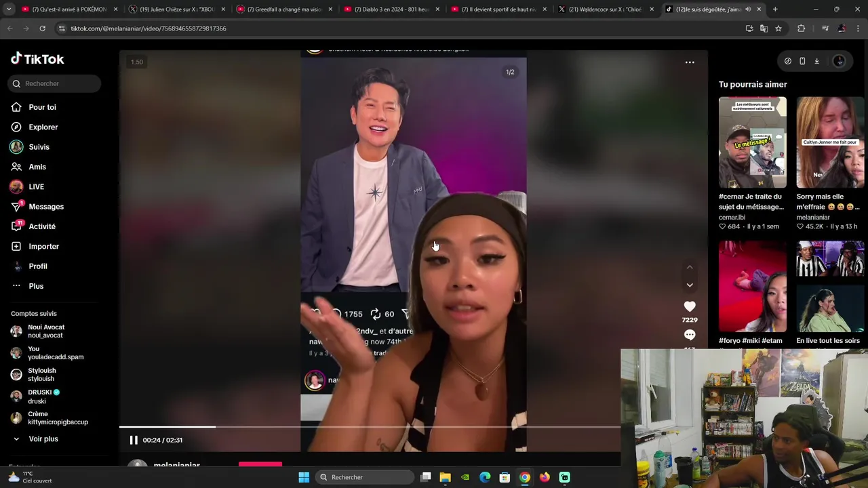Pause the TikTok video
The width and height of the screenshot is (868, 488).
134,440
